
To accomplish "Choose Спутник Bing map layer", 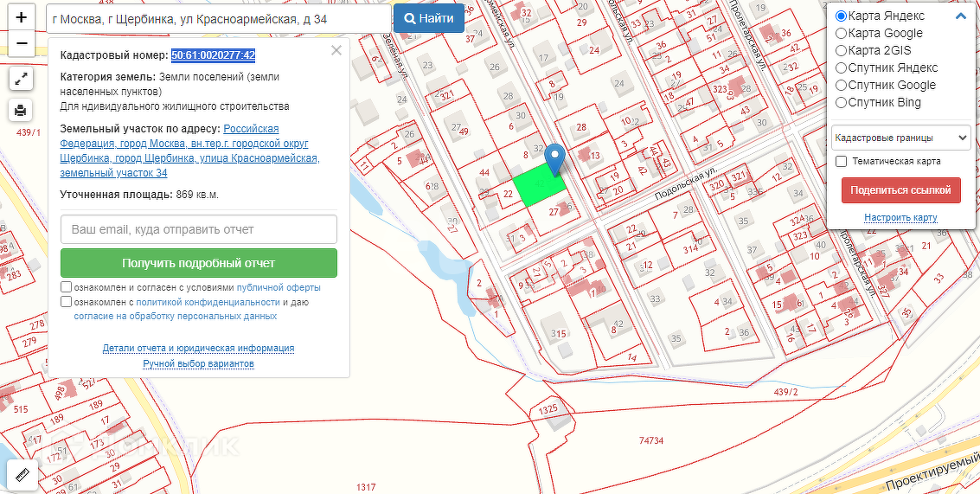I will [841, 103].
